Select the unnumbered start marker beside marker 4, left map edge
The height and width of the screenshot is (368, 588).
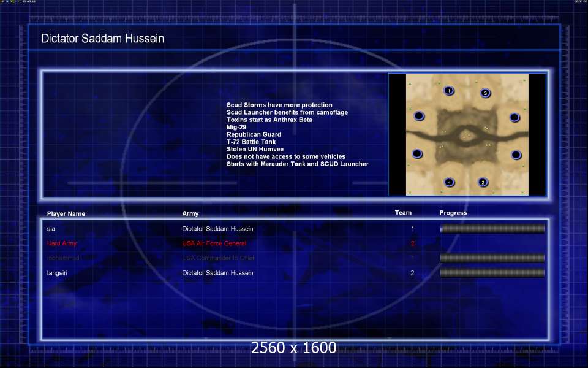pos(417,154)
